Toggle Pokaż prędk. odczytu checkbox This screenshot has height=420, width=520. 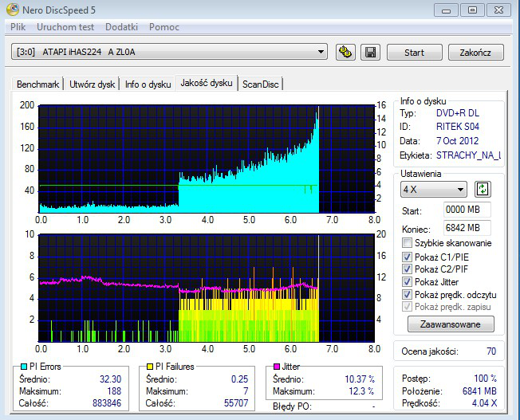click(x=407, y=294)
